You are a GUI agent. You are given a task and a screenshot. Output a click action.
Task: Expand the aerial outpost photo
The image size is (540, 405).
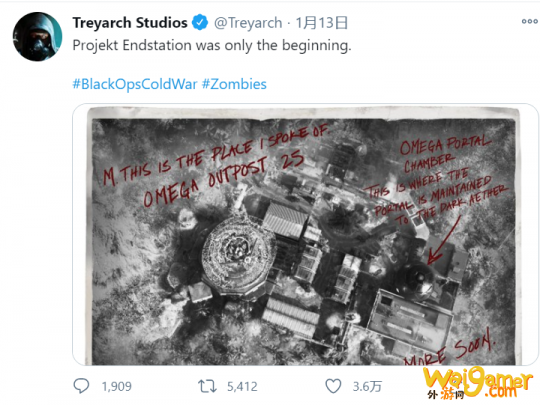(x=304, y=236)
